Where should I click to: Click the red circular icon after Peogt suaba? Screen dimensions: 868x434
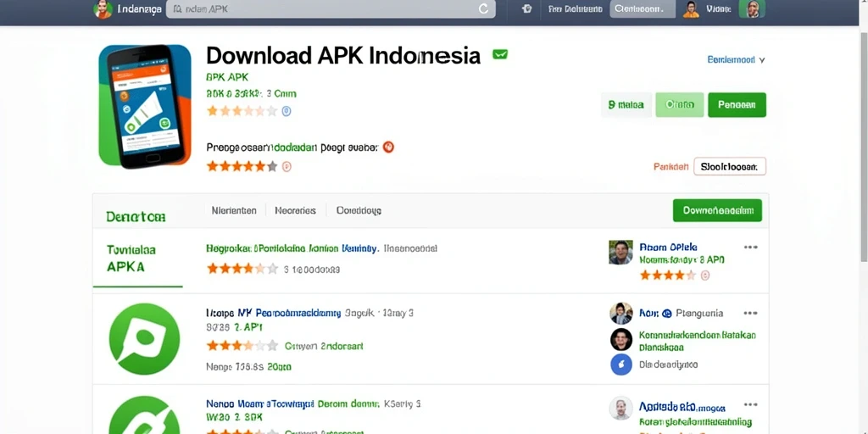click(388, 147)
